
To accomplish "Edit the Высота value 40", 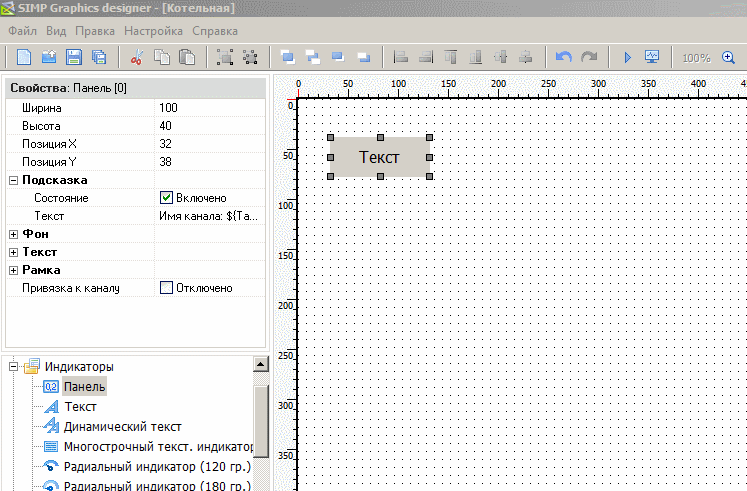I will click(x=210, y=126).
